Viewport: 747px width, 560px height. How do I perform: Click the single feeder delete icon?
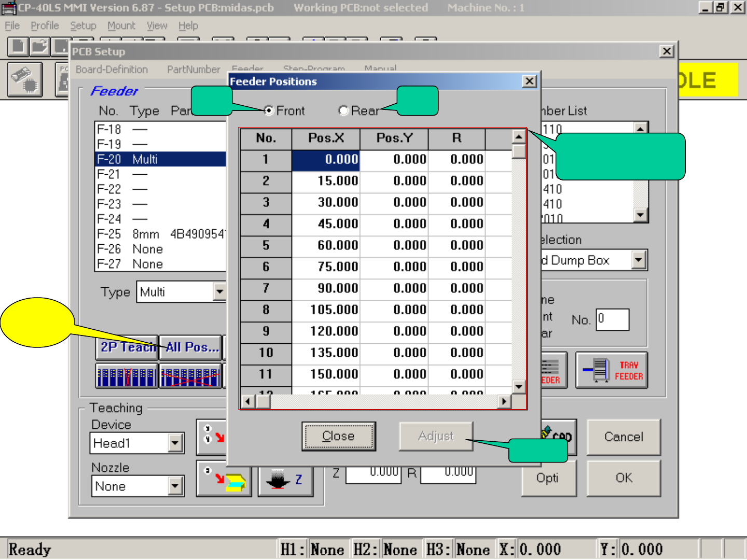pos(127,375)
